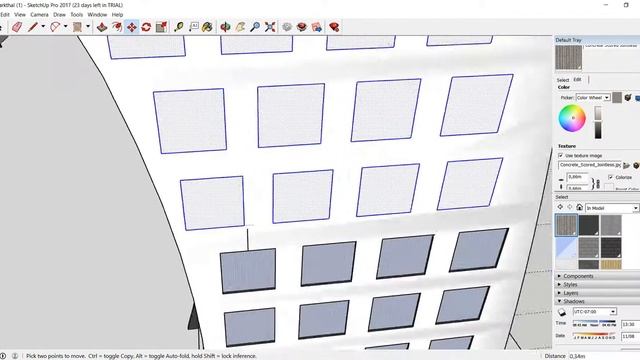Screen dimensions: 640x360
Task: Click the shadow Time slider
Action: coord(594,323)
